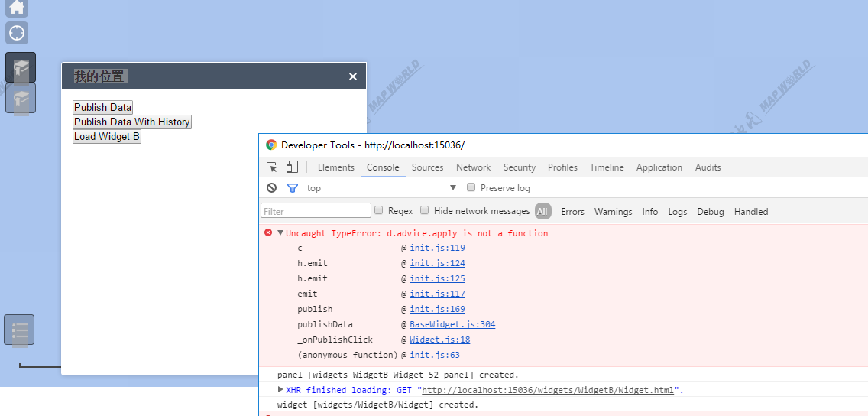Show only Errors in the console
The image size is (868, 416).
572,212
